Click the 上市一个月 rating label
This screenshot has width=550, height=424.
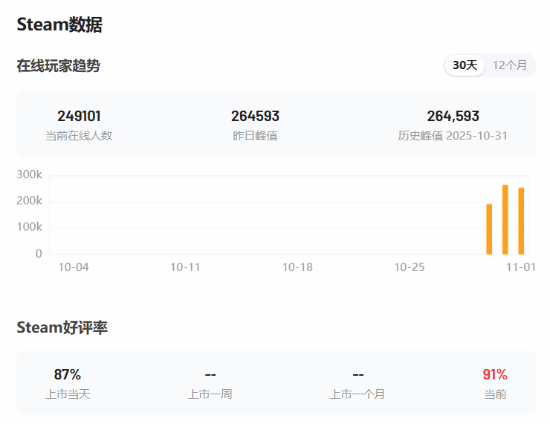357,394
